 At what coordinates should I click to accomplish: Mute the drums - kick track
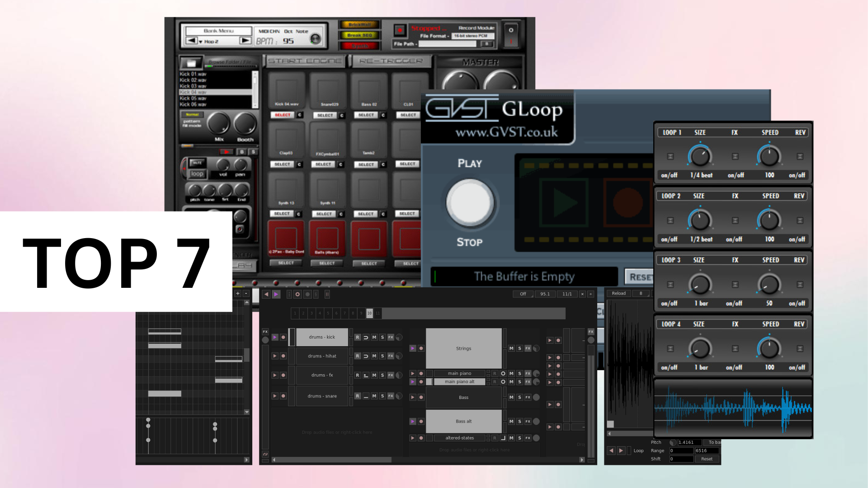374,337
